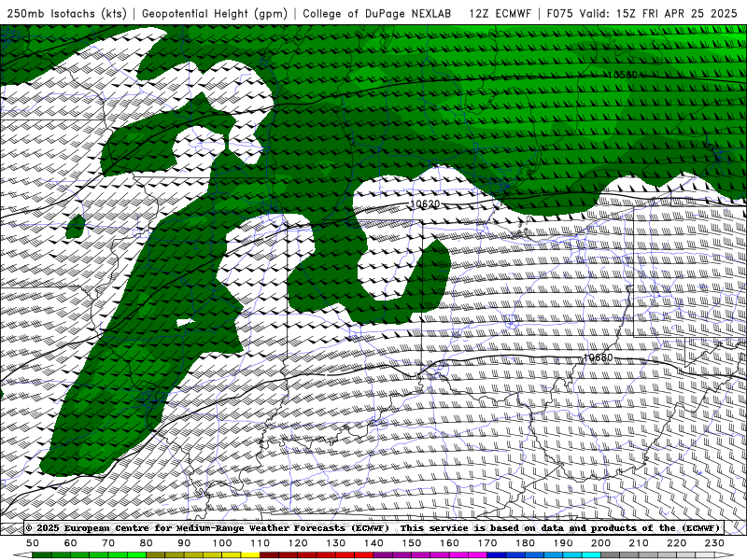Click the ECMWF copyright notice text
747x560 pixels.
tap(373, 528)
